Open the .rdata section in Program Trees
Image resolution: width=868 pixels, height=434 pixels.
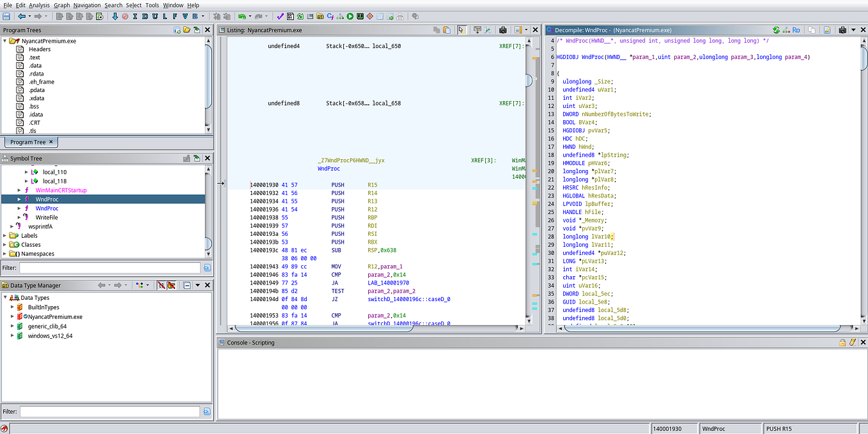pos(36,74)
